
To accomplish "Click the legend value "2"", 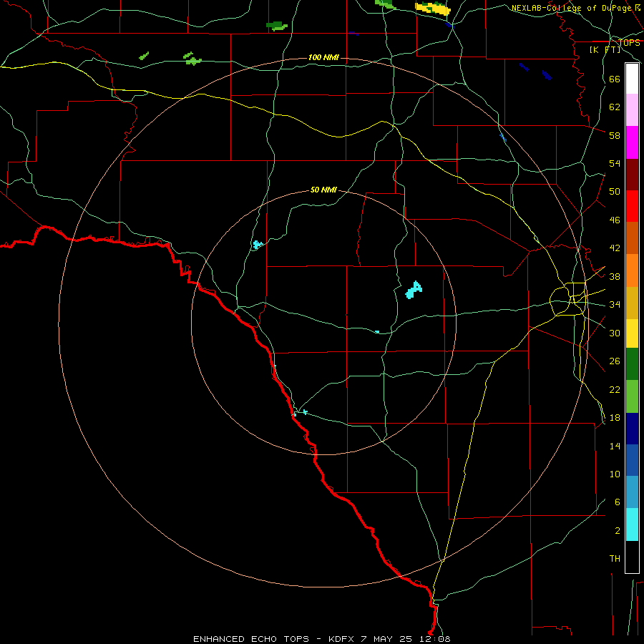I will coord(617,531).
